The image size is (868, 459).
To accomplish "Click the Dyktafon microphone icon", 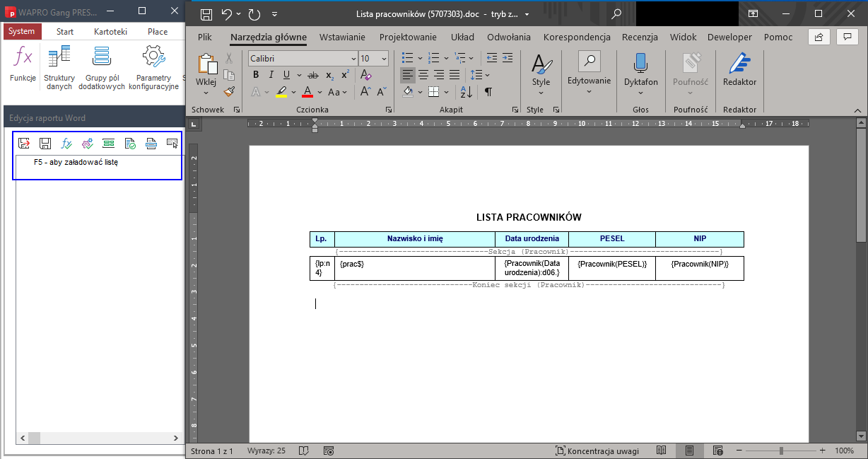I will click(x=640, y=63).
